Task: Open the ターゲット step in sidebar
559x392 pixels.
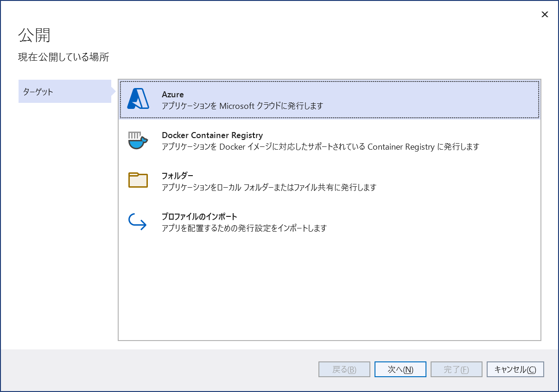Action: 64,91
